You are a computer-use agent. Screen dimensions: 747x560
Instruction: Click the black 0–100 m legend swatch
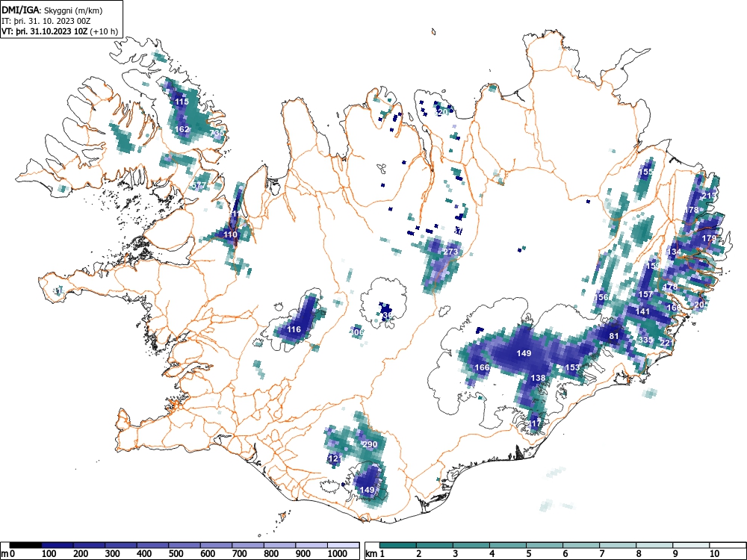pyautogui.click(x=25, y=545)
